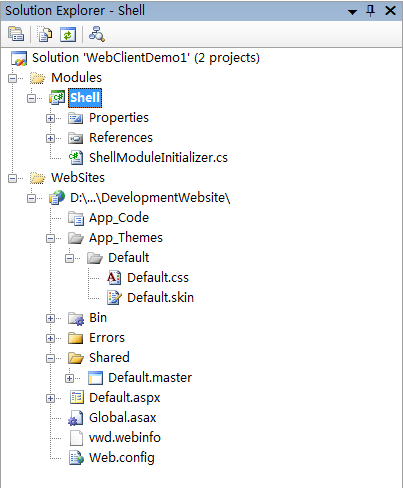Click the View Class Diagram toolbar icon
The height and width of the screenshot is (488, 403).
coord(97,35)
